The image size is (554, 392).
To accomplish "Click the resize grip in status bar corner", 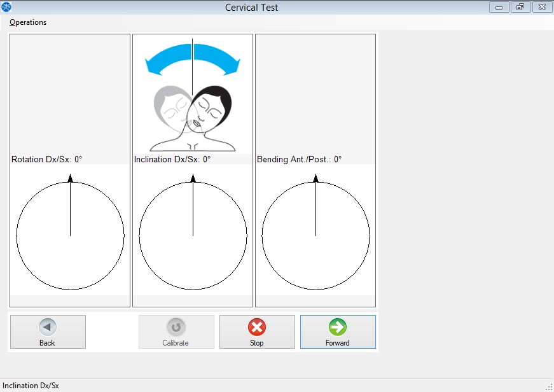I will pyautogui.click(x=550, y=388).
